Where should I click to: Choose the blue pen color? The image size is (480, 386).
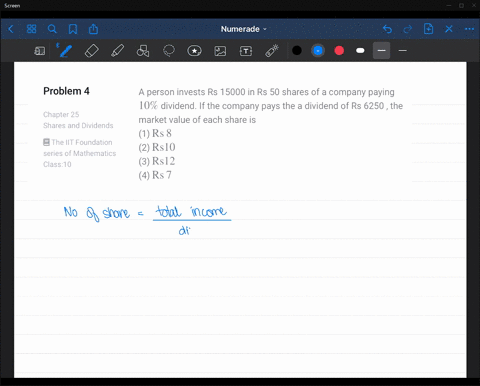pos(318,51)
